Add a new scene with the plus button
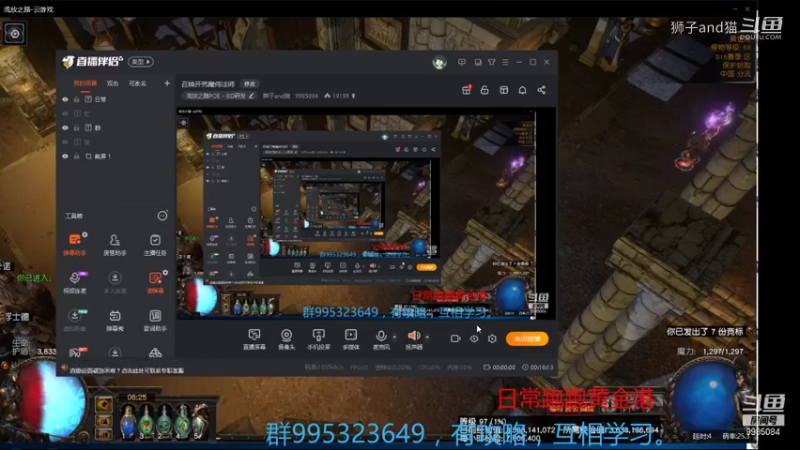Image resolution: width=800 pixels, height=450 pixels. click(167, 83)
